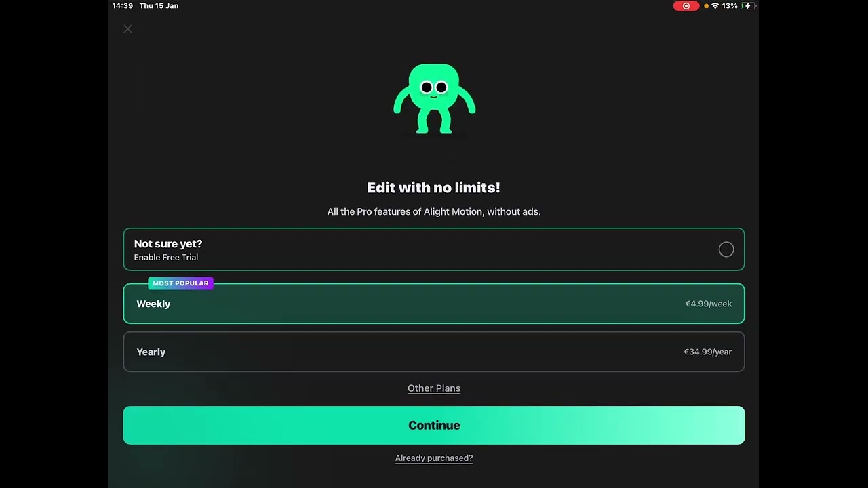Enable the Free Trial radio toggle
The image size is (868, 488).
(726, 249)
